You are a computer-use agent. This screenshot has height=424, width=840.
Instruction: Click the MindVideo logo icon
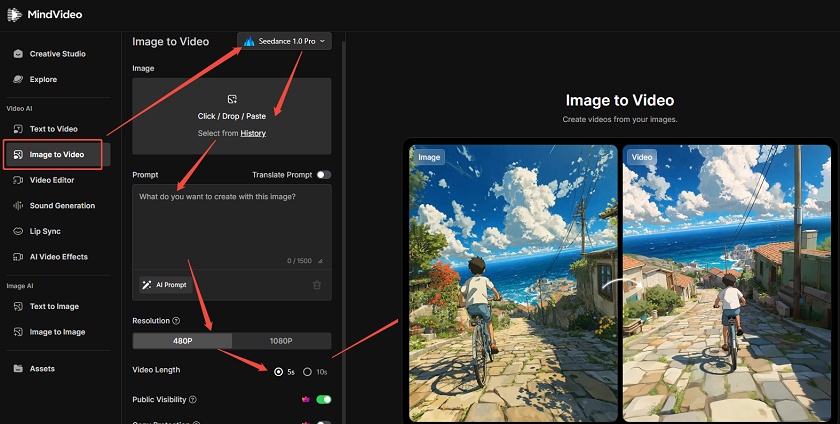[13, 14]
